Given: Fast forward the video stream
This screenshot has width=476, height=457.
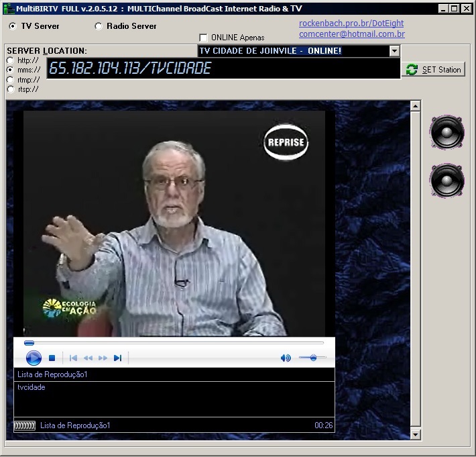Looking at the screenshot, I should [x=103, y=358].
